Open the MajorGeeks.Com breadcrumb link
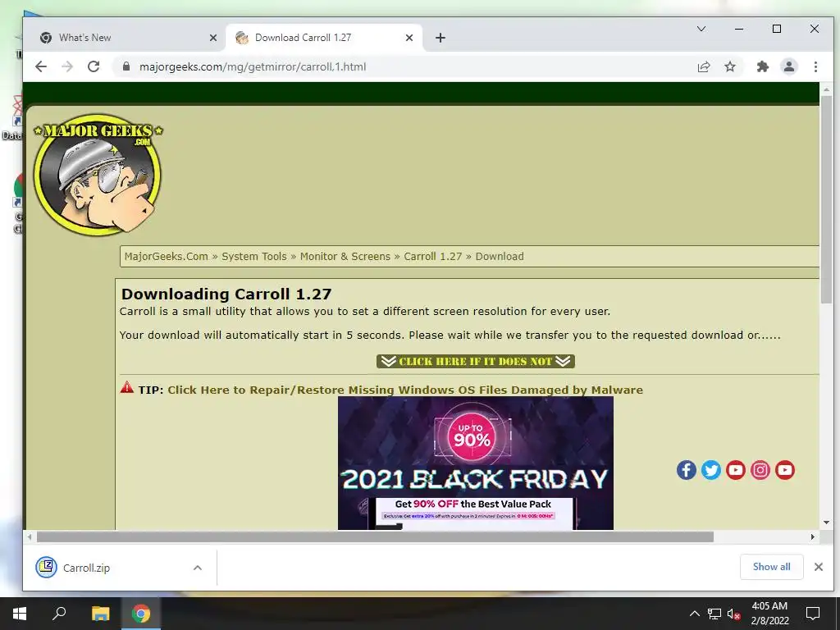 (x=166, y=257)
